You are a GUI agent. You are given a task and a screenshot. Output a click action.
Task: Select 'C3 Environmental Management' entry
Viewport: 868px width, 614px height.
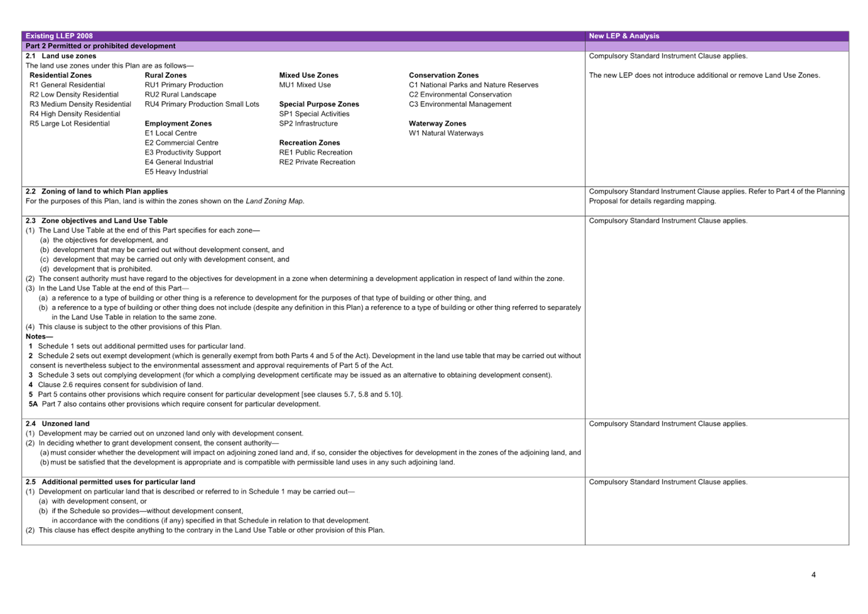tap(460, 104)
